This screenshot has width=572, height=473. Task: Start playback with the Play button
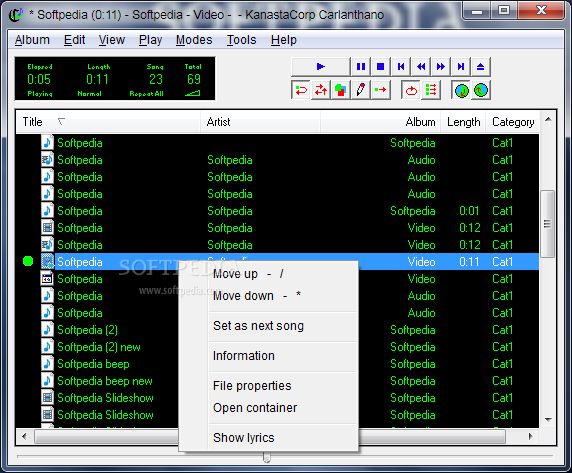tap(320, 67)
